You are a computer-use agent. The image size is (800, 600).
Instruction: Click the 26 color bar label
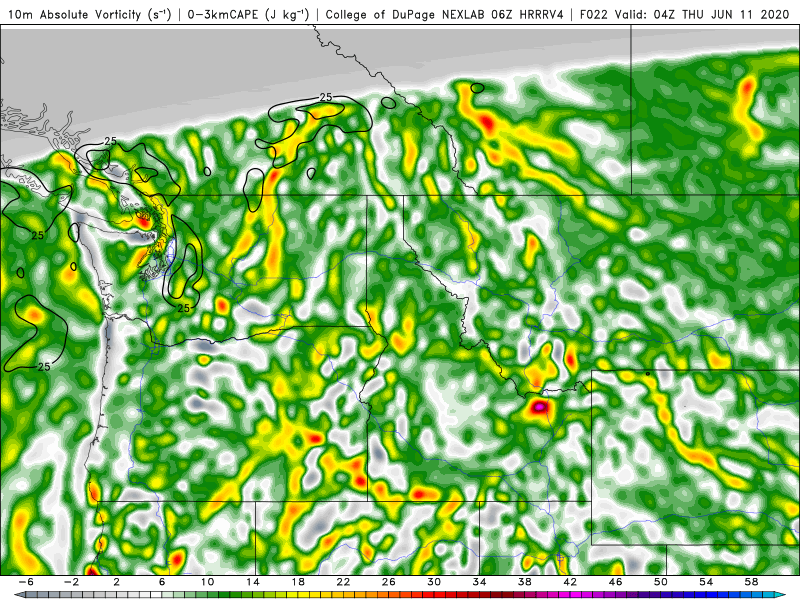point(389,582)
